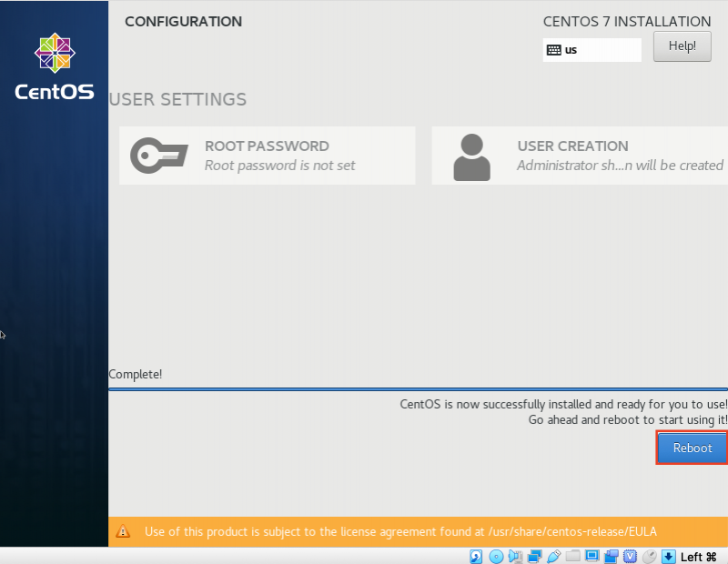Click the CONFIGURATION title text

(184, 21)
